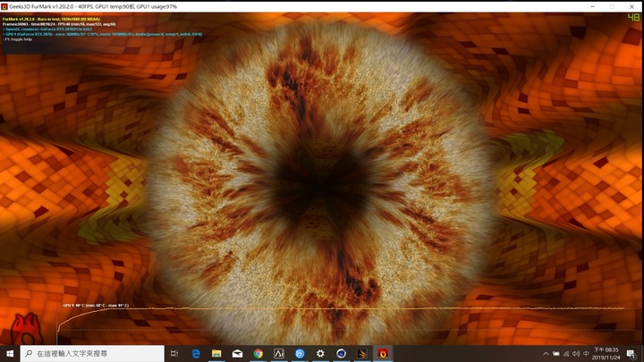Open the Action Center notifications icon
Screen dimensions: 644x362
tap(631, 353)
